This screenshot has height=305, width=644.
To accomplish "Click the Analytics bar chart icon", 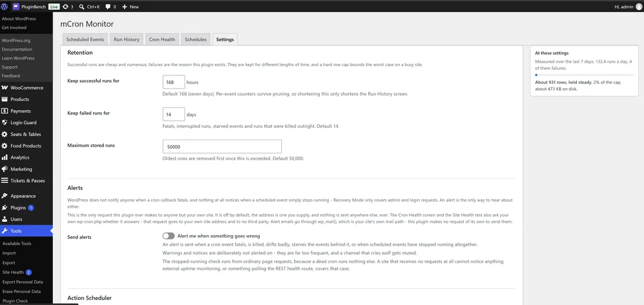I will (5, 157).
